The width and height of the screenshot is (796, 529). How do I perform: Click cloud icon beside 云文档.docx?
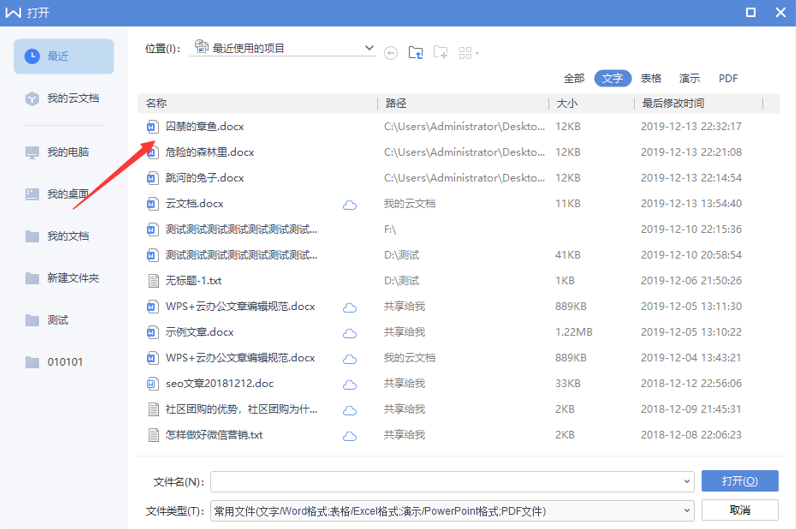pos(350,205)
